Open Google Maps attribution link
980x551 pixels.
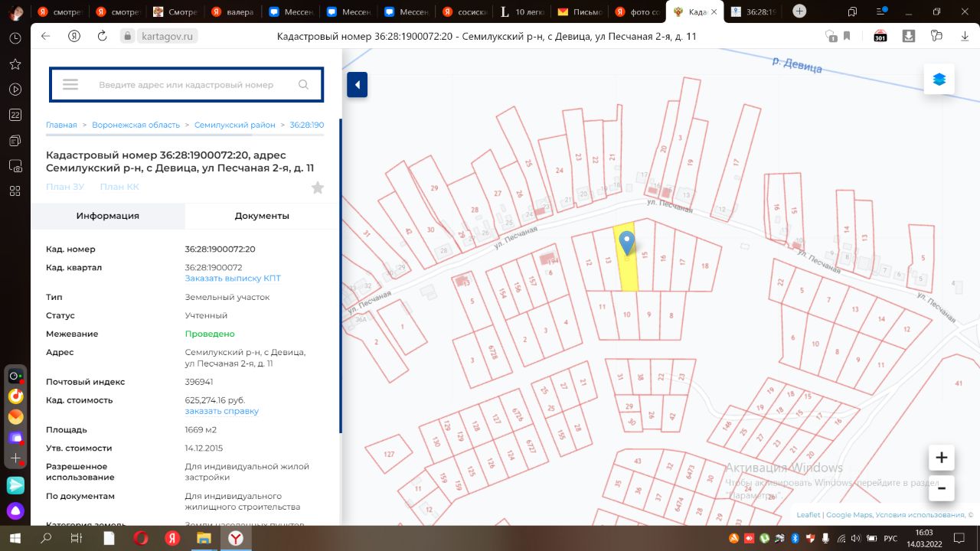tap(848, 515)
